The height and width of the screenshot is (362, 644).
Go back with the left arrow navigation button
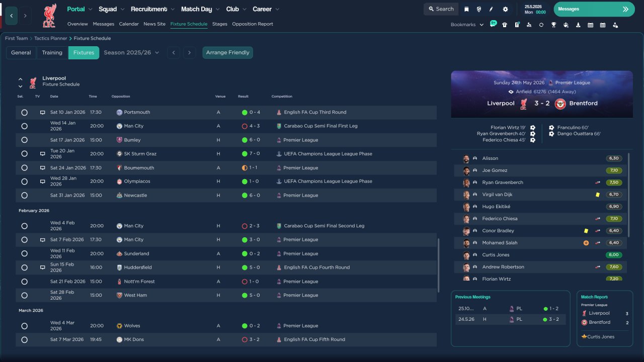[x=12, y=16]
